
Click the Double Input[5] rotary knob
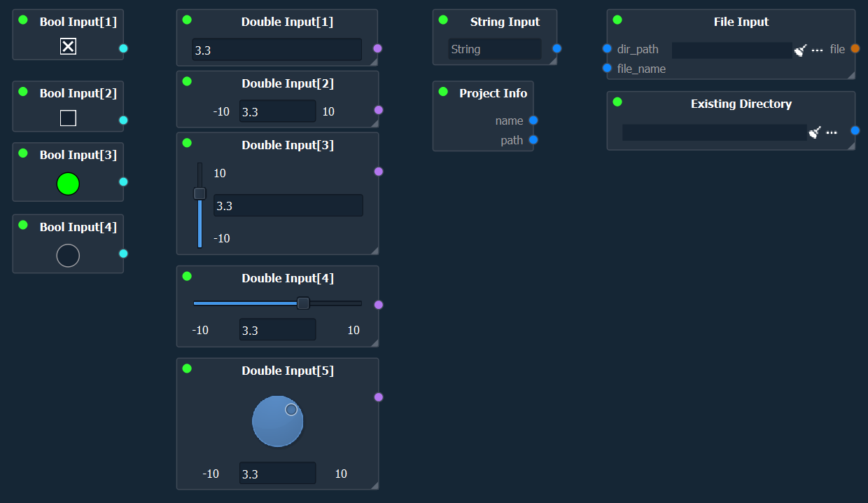coord(278,421)
